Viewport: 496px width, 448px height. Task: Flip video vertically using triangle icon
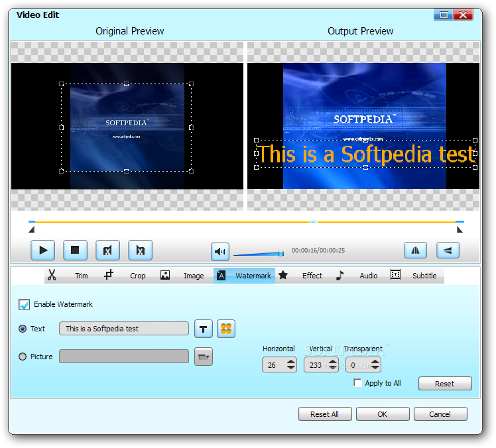[448, 251]
